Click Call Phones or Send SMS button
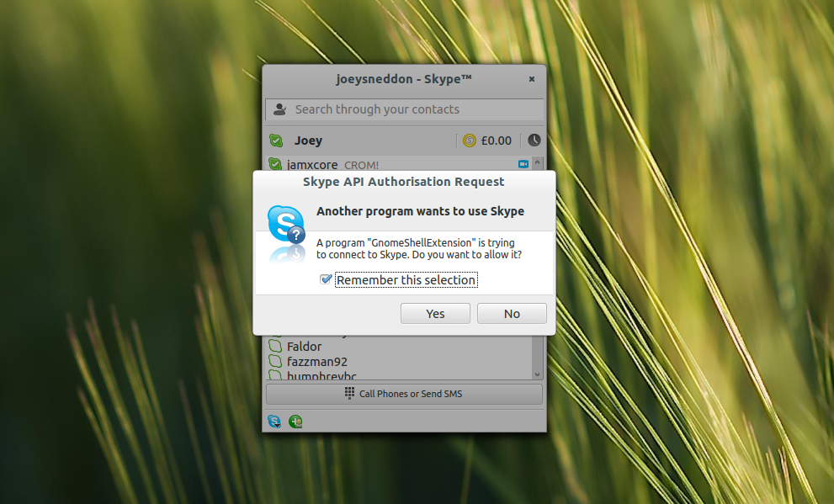834x504 pixels. click(x=404, y=394)
